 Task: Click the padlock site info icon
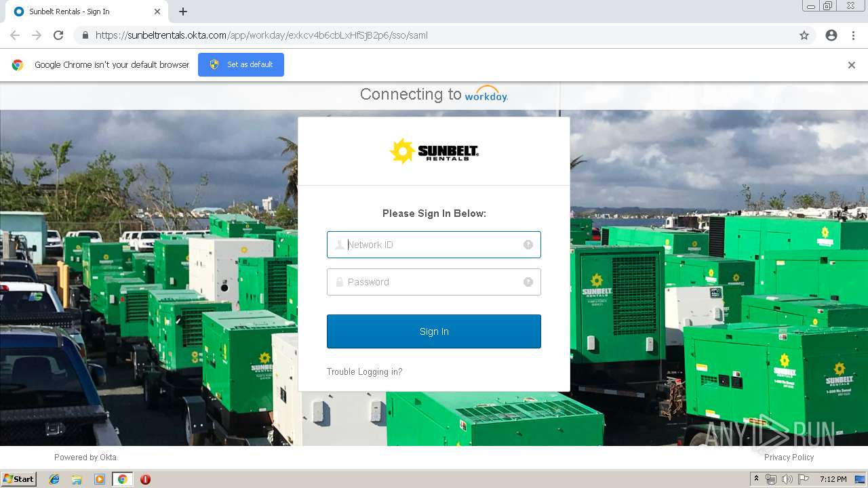pos(85,35)
